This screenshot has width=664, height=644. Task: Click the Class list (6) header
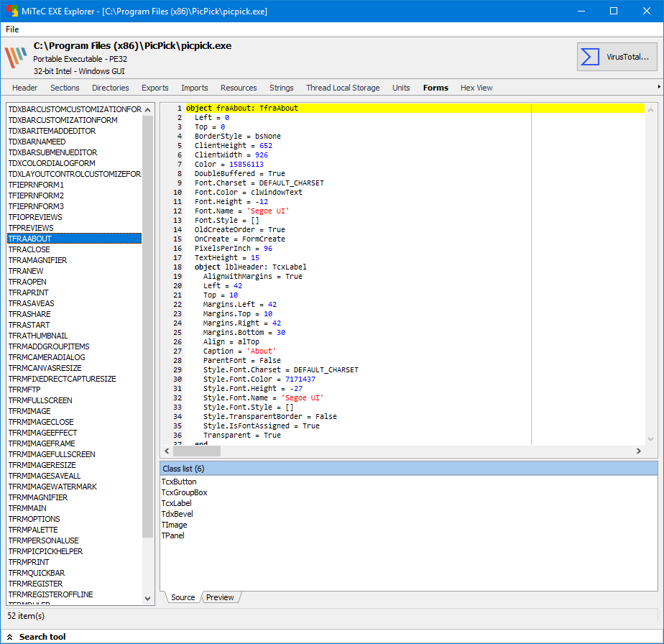click(409, 469)
